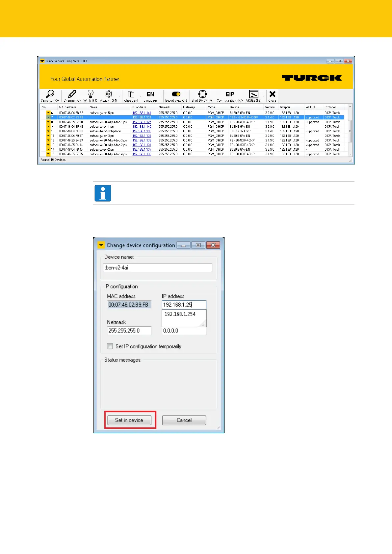Expand the Clipboard dropdown arrow
Screen dimensions: 392x554
(141, 96)
